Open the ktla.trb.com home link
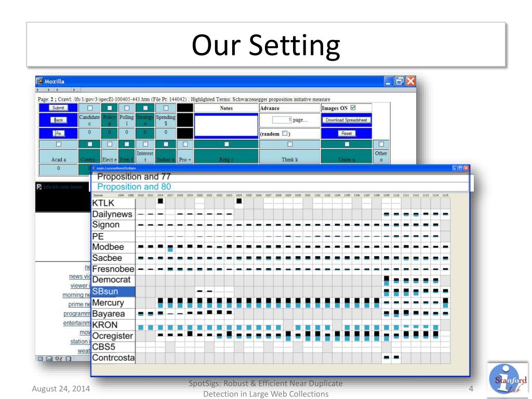Image resolution: width=532 pixels, height=399 pixels. tap(63, 187)
